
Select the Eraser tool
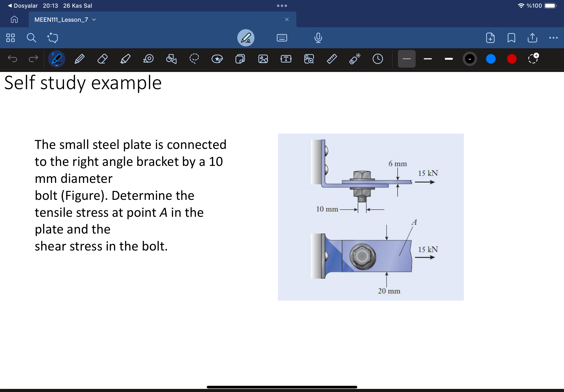tap(102, 59)
